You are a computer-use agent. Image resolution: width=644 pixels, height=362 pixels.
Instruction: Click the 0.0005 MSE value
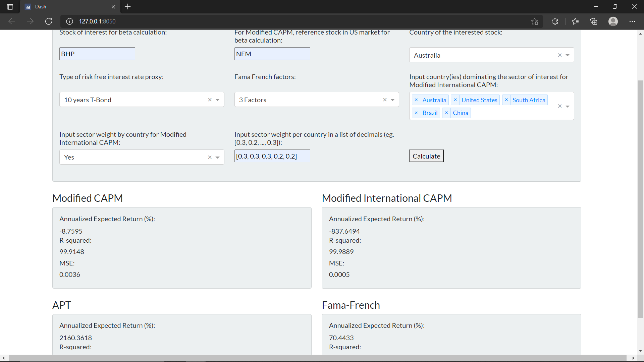339,275
